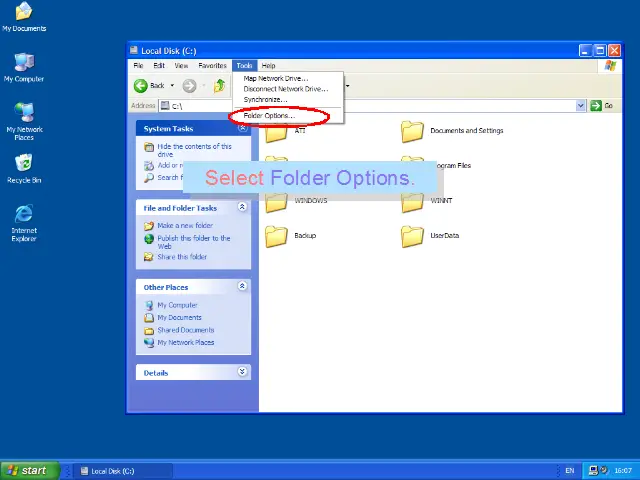This screenshot has width=640, height=480.
Task: Open My Network Places desktop icon
Action: pyautogui.click(x=24, y=121)
